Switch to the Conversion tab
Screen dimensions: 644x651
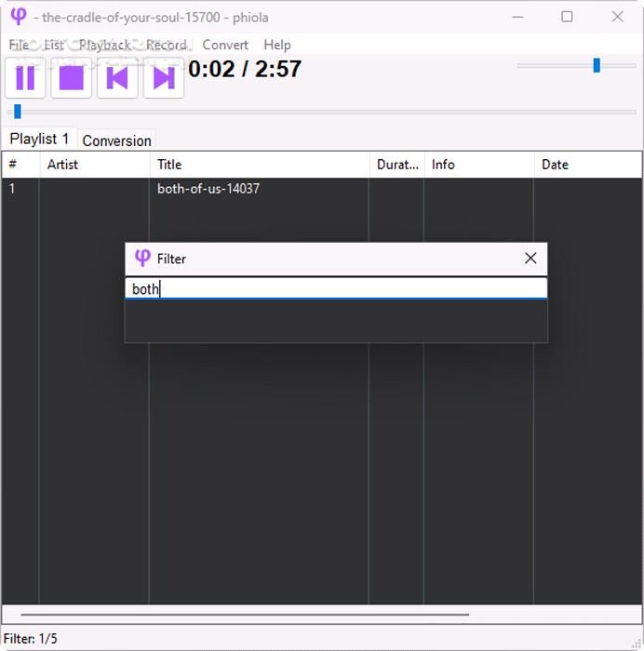point(116,140)
